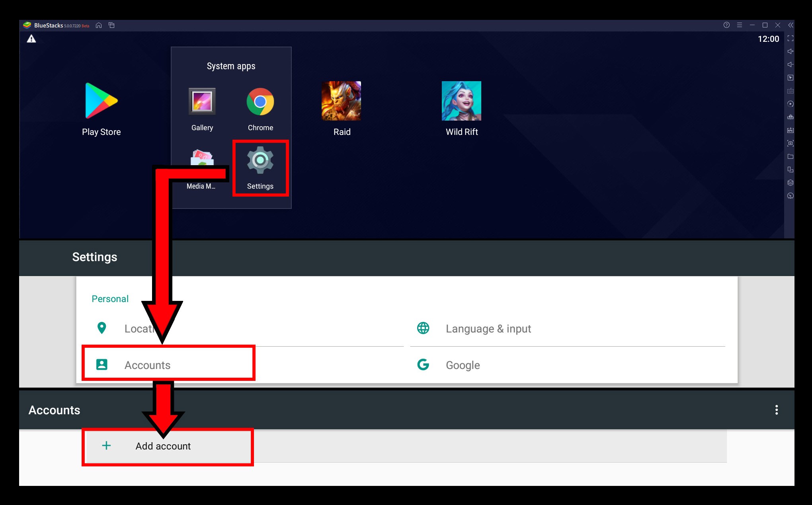Select the Location settings option
812x505 pixels.
click(148, 329)
